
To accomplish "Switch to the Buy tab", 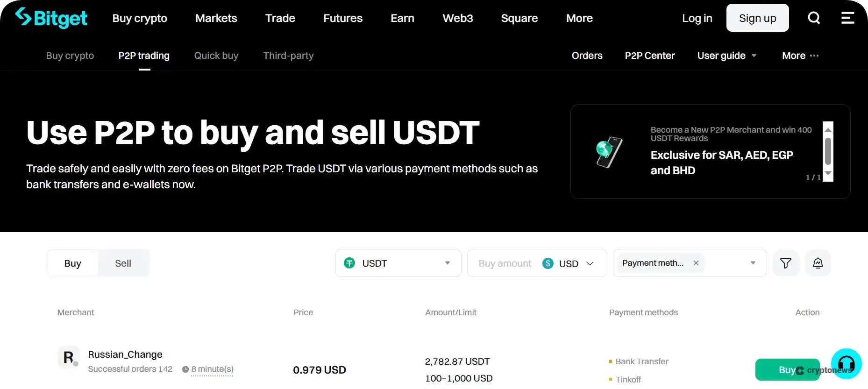I will tap(72, 263).
